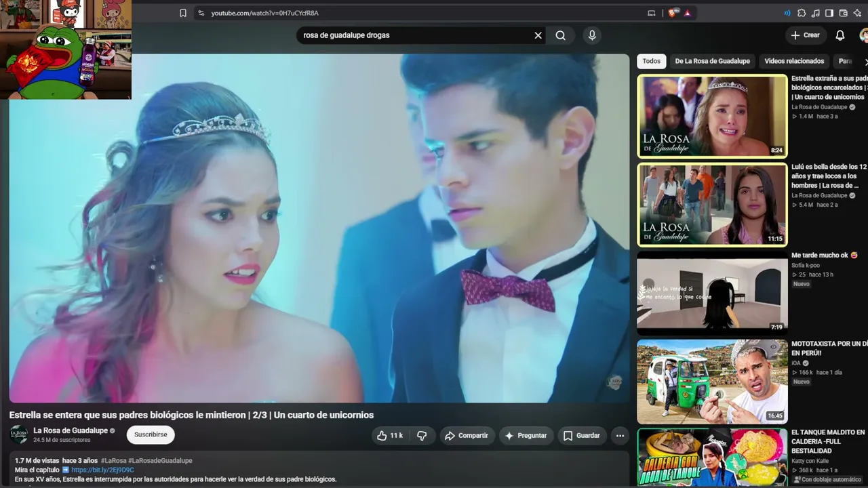Open the Brave Wallet icon
This screenshot has height=488, width=868.
844,13
